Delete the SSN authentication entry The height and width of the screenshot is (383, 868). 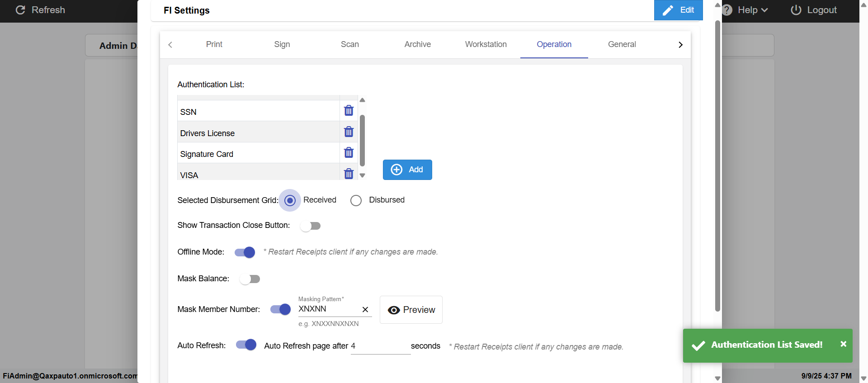click(349, 110)
